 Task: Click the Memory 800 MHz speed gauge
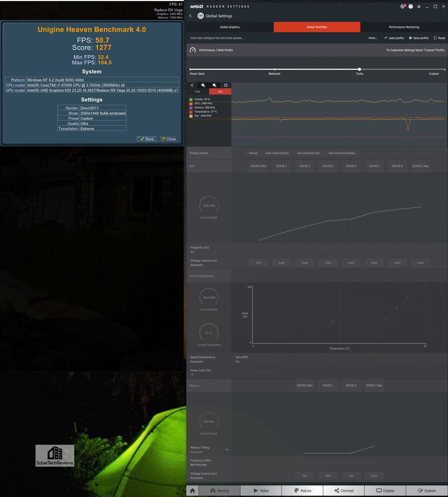pos(209,422)
